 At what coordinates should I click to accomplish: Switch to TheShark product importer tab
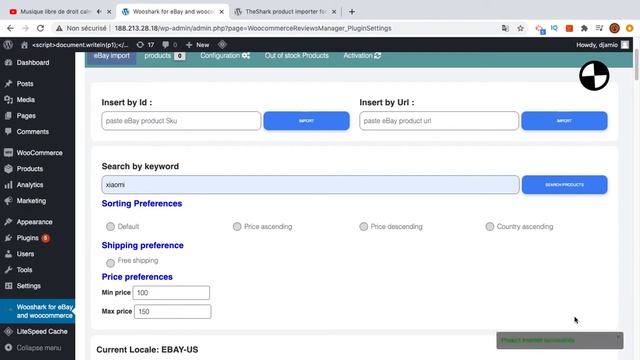286,12
